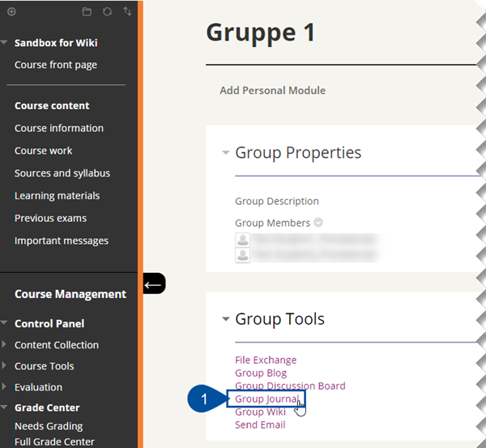Open the folder view icon in sidebar
The image size is (486, 448).
click(x=87, y=12)
